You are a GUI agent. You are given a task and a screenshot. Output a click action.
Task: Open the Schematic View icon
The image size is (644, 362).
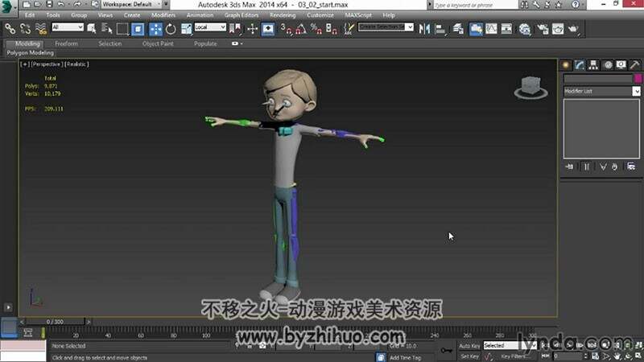506,29
